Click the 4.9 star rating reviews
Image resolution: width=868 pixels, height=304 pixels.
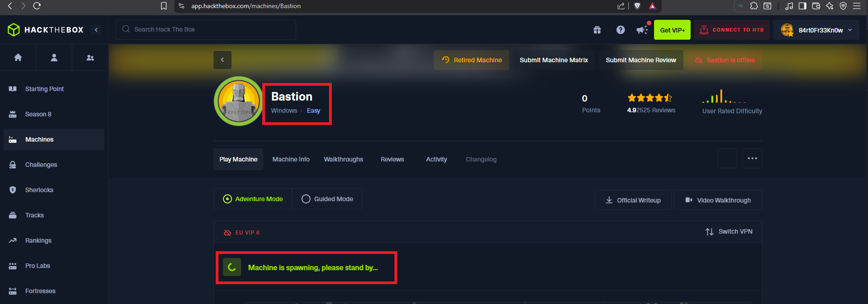(x=651, y=103)
